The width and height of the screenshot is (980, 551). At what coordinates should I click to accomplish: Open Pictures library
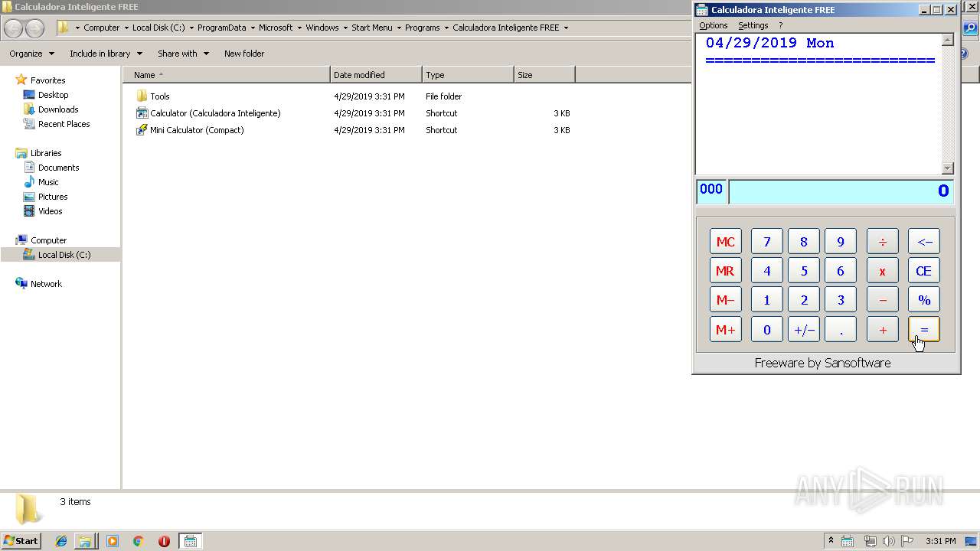[46, 197]
